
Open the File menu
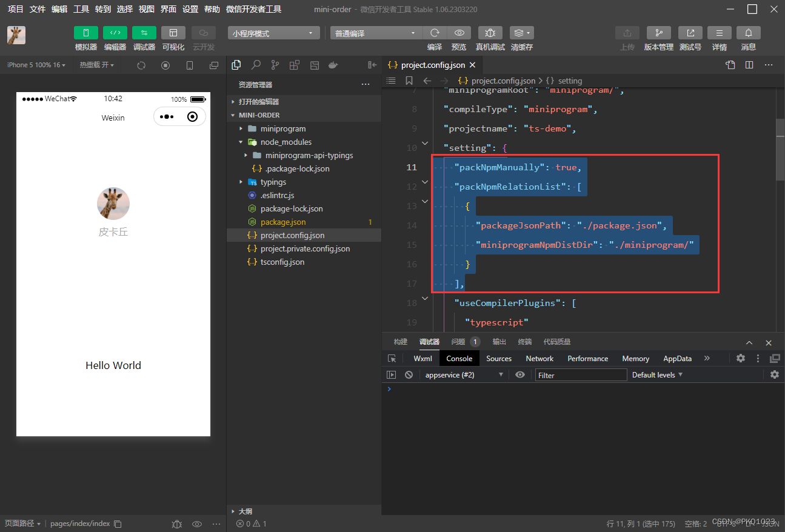pyautogui.click(x=38, y=9)
